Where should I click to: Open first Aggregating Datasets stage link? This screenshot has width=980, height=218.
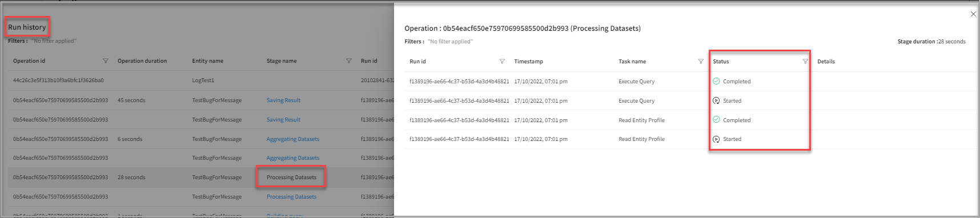coord(293,139)
